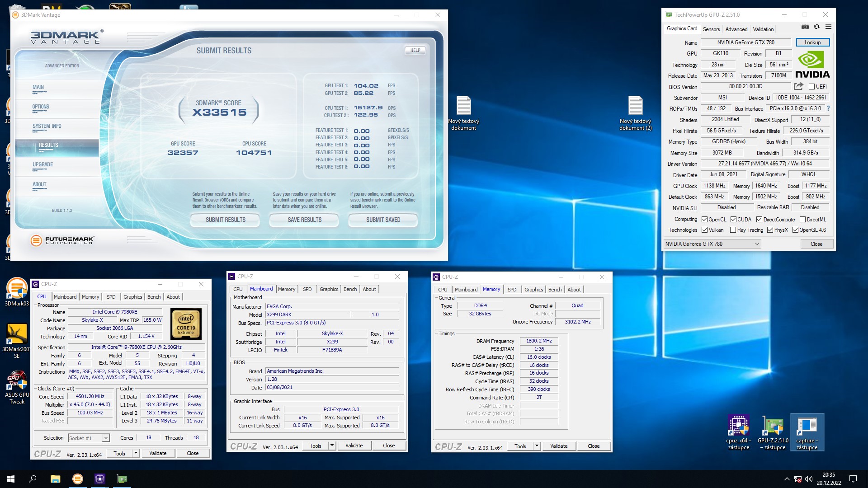Click the Windows Start button
The width and height of the screenshot is (868, 488).
11,479
